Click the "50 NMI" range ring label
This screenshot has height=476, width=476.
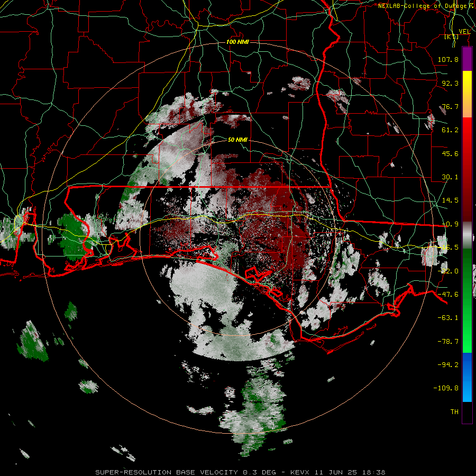237,140
